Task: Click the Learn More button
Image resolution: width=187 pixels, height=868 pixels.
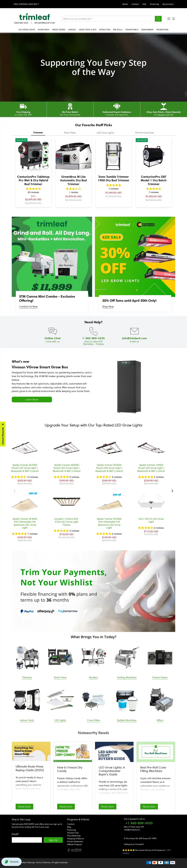Action: point(32,400)
